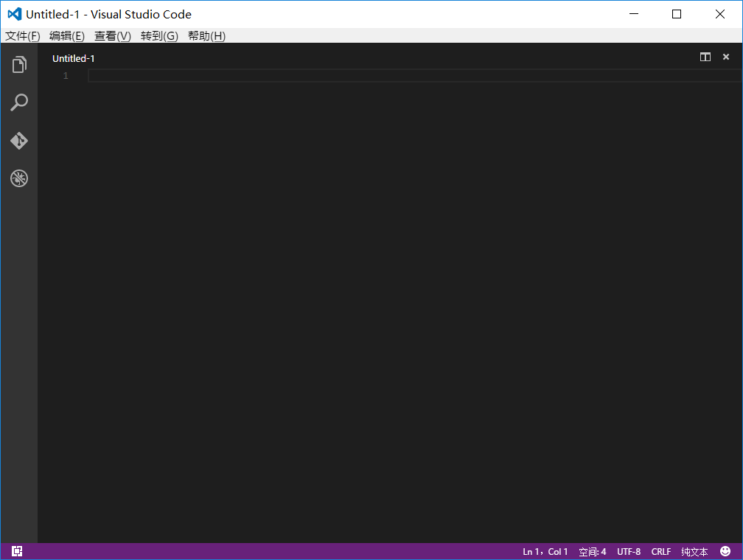
Task: Maximize the Visual Studio Code window
Action: click(x=677, y=14)
